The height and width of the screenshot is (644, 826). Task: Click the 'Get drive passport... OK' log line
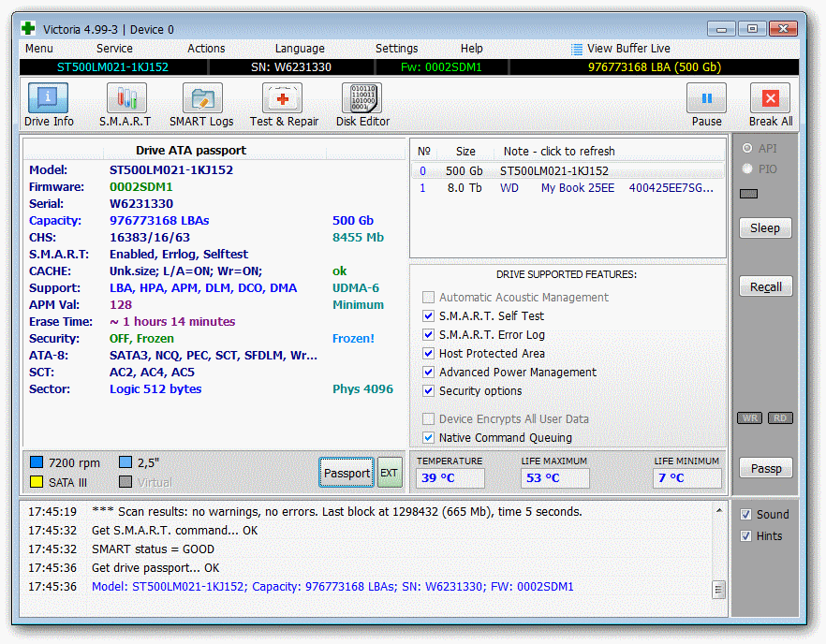pyautogui.click(x=155, y=568)
